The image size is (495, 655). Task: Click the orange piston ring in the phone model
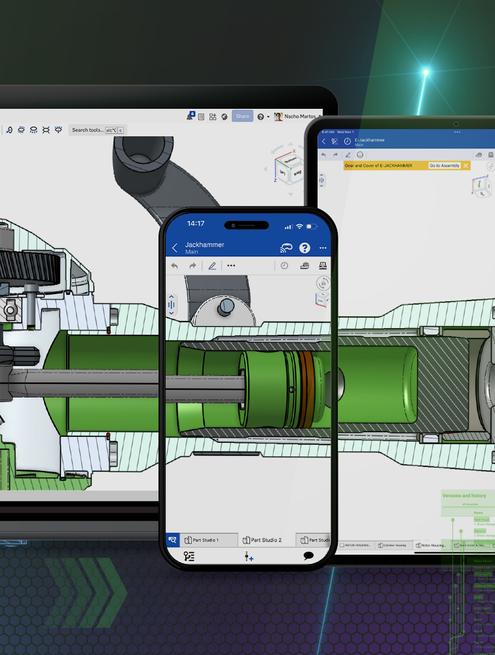click(306, 389)
